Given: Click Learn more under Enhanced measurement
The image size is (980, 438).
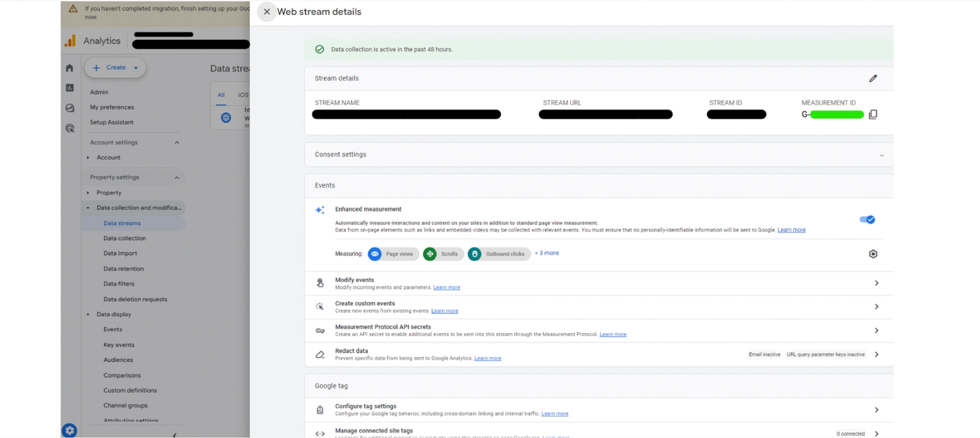Looking at the screenshot, I should pyautogui.click(x=791, y=229).
